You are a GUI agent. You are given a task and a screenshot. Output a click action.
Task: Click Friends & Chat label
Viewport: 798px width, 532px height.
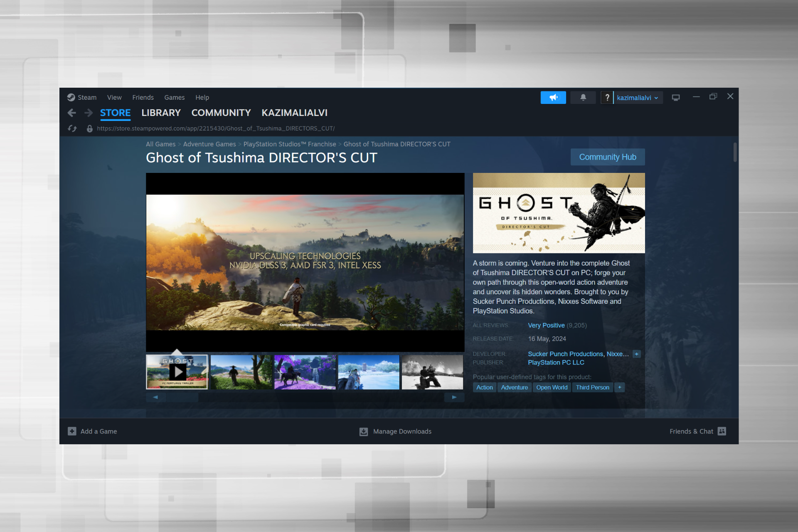(691, 431)
